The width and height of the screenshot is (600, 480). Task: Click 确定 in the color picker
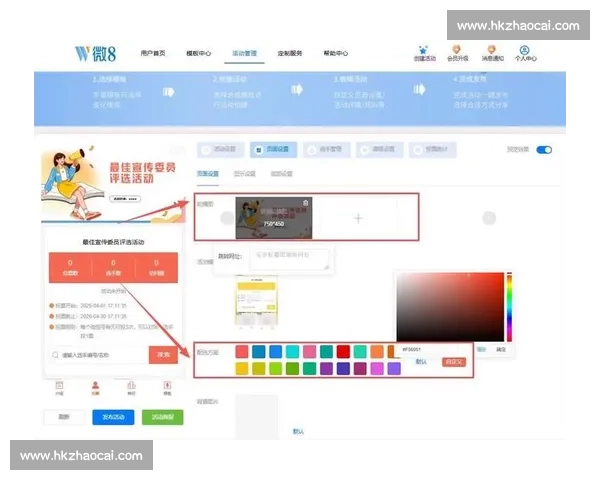coord(501,349)
